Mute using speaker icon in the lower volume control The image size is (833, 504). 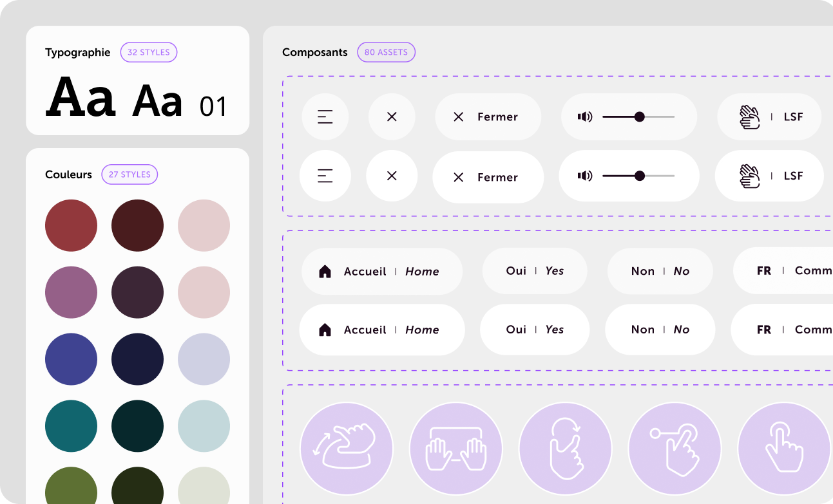pyautogui.click(x=584, y=176)
